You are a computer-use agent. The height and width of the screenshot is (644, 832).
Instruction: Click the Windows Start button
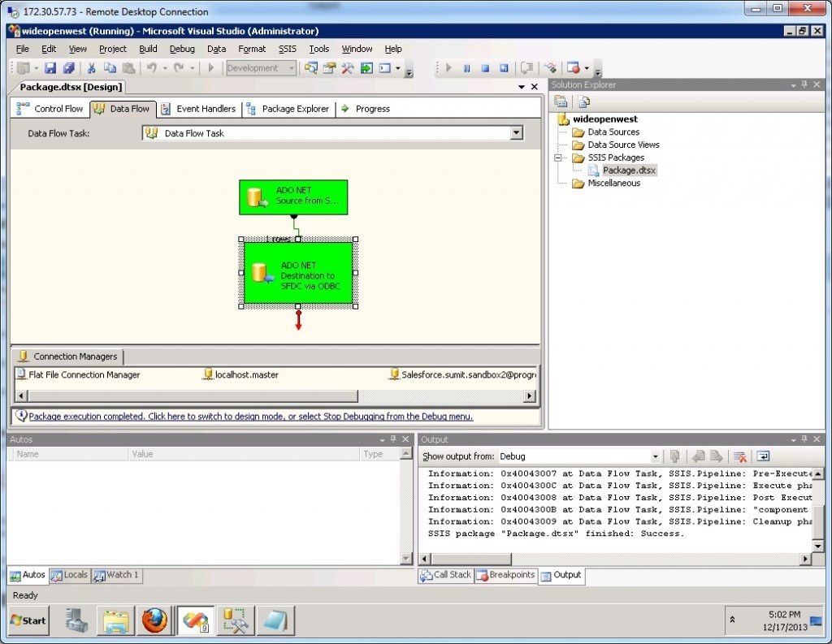click(x=28, y=620)
